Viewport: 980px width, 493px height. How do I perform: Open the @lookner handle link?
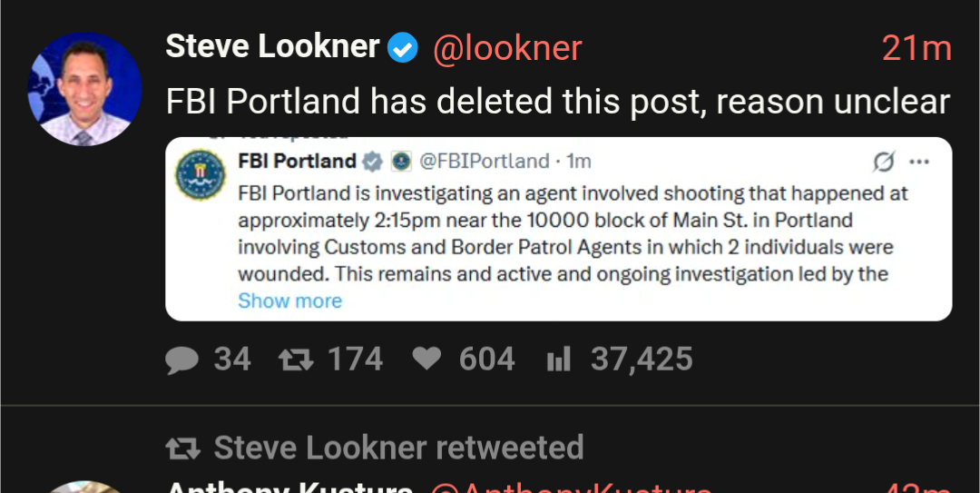coord(507,48)
